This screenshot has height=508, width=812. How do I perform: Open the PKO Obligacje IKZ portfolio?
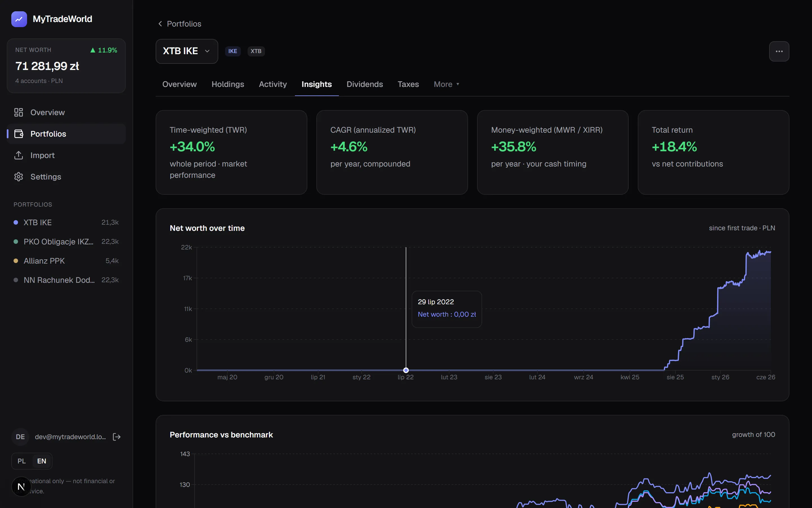pyautogui.click(x=66, y=242)
